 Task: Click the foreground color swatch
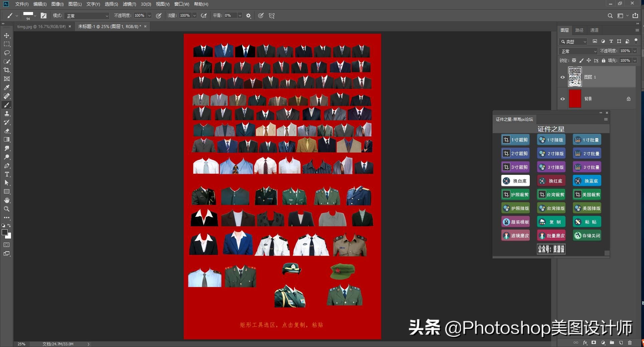point(5,232)
